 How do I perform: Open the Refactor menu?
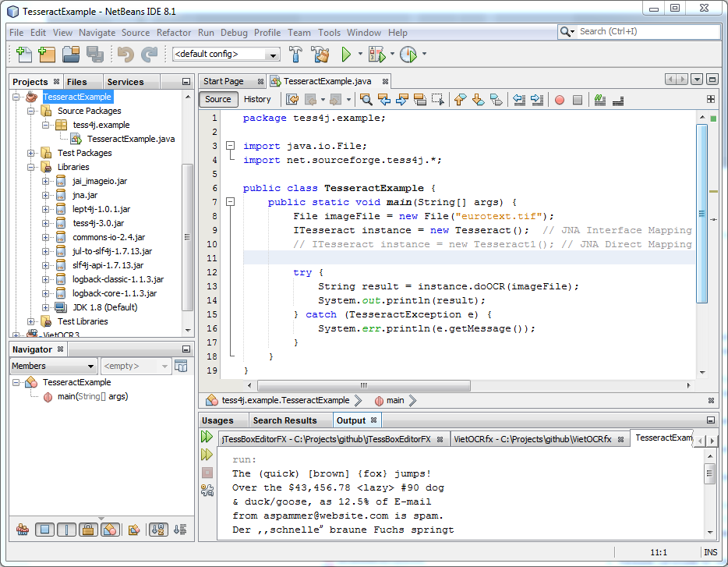173,33
